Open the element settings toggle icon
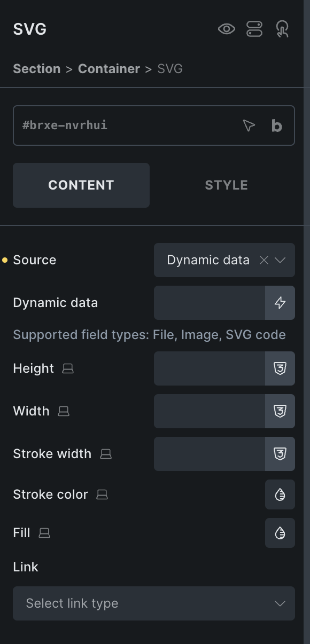Viewport: 310px width, 644px height. pyautogui.click(x=255, y=29)
